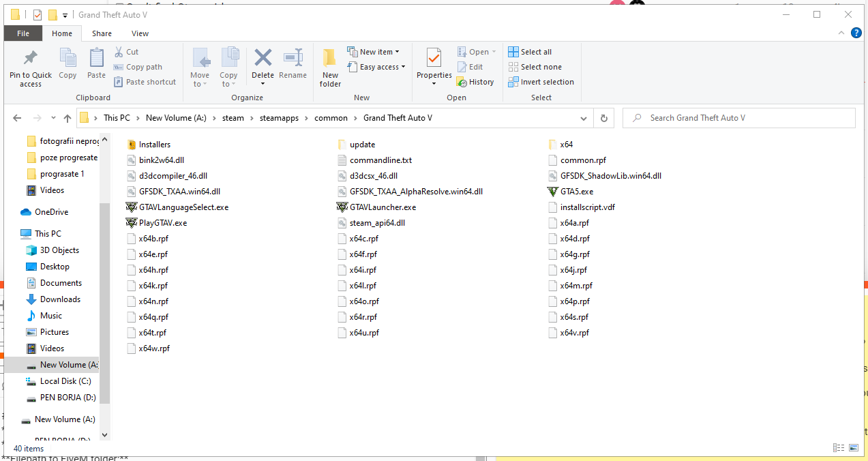868x461 pixels.
Task: Open the File menu
Action: pos(23,33)
